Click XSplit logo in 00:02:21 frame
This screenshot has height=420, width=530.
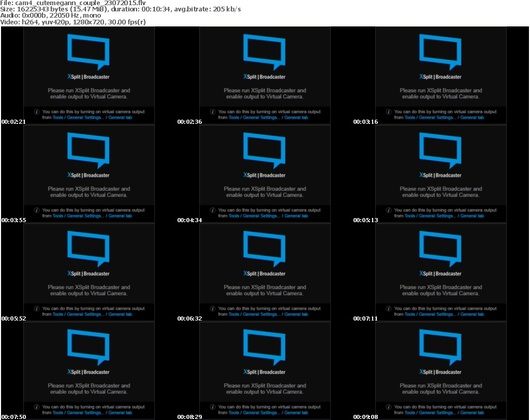click(88, 52)
